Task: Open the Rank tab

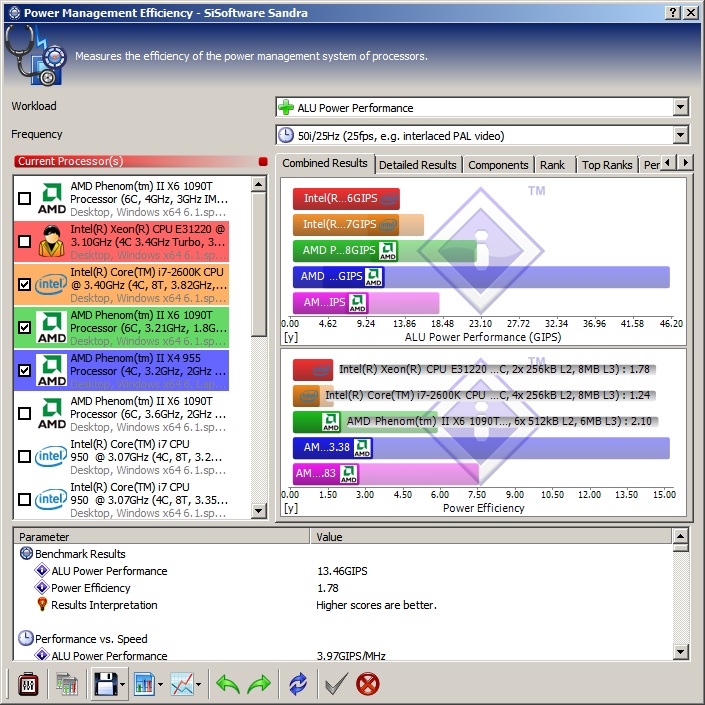Action: [x=553, y=165]
